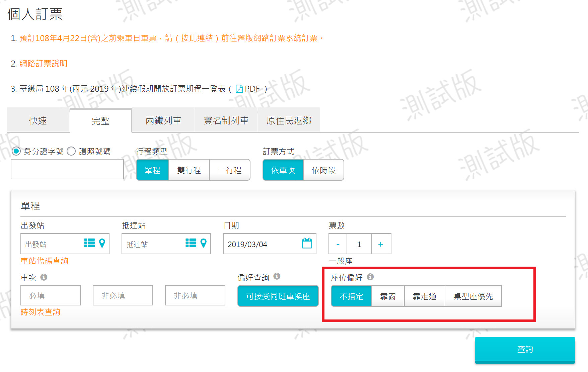Follow the 按此連結 old booking system link
This screenshot has height=372, width=588.
pos(197,38)
